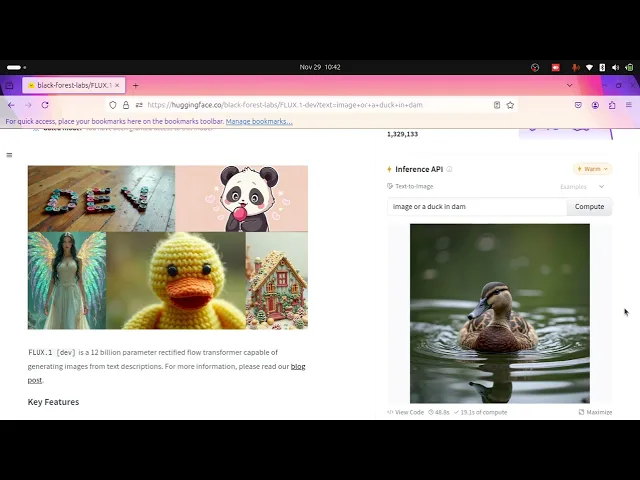Click the padlock site security icon

click(126, 105)
